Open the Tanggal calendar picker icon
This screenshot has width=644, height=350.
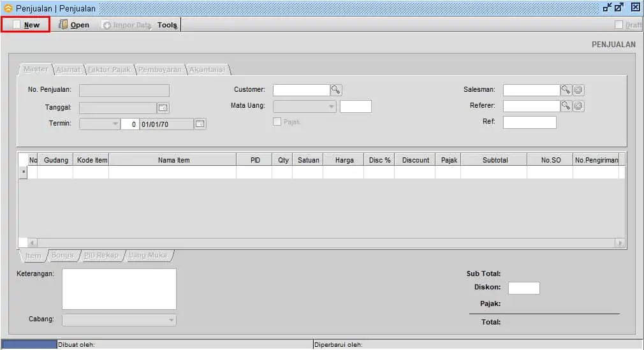click(x=163, y=108)
